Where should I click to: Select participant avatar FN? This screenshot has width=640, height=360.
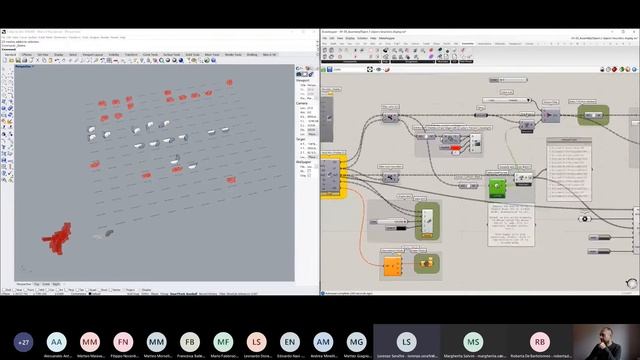123,342
